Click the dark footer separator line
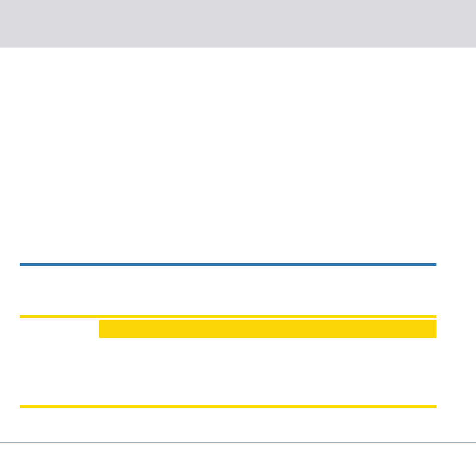Viewport: 476px width, 476px height. click(238, 442)
